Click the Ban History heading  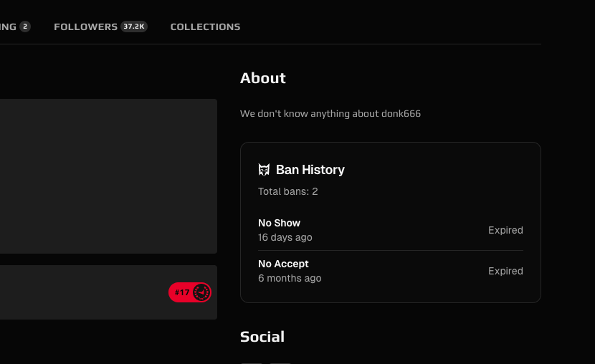tap(310, 170)
